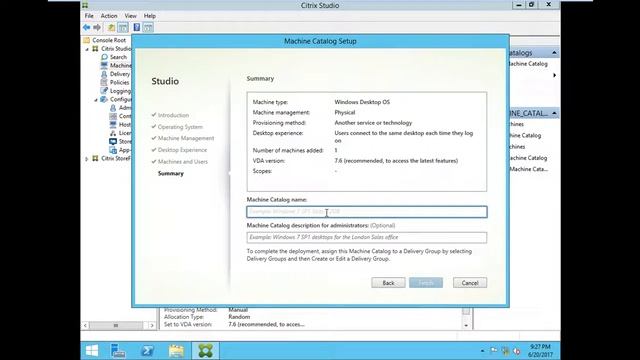Collapse the Machine Catalogs actions section
The image size is (640, 360).
554,53
